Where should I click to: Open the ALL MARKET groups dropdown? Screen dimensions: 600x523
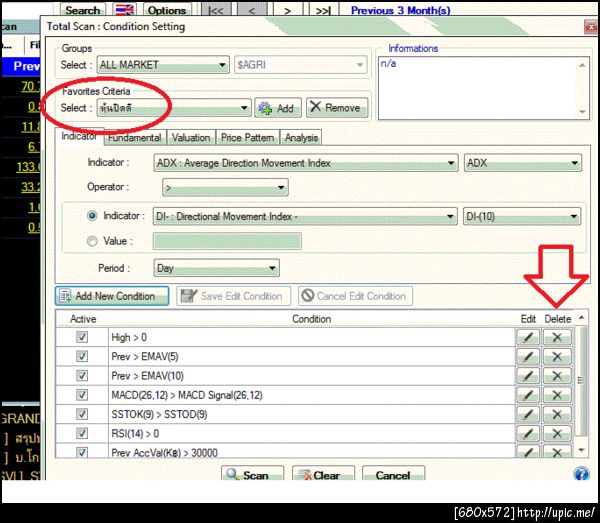click(163, 65)
